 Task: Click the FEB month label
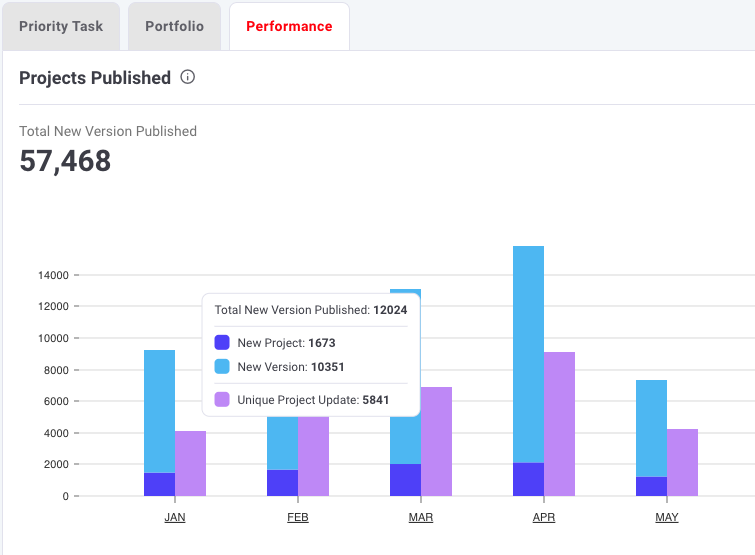tap(298, 518)
